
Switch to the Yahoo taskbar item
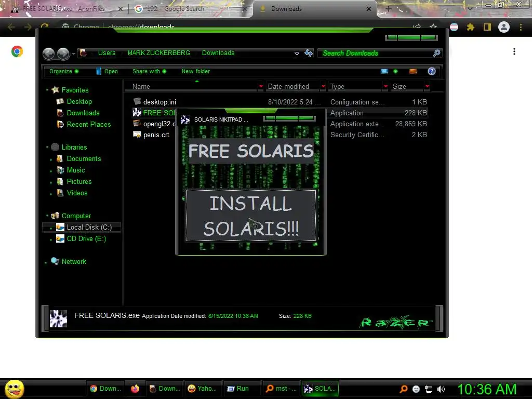pos(203,389)
